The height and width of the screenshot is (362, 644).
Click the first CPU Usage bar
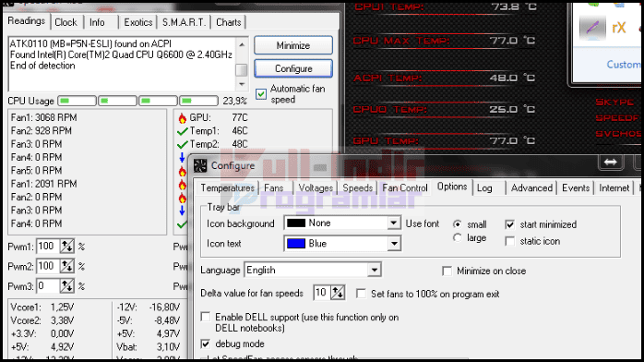click(77, 101)
